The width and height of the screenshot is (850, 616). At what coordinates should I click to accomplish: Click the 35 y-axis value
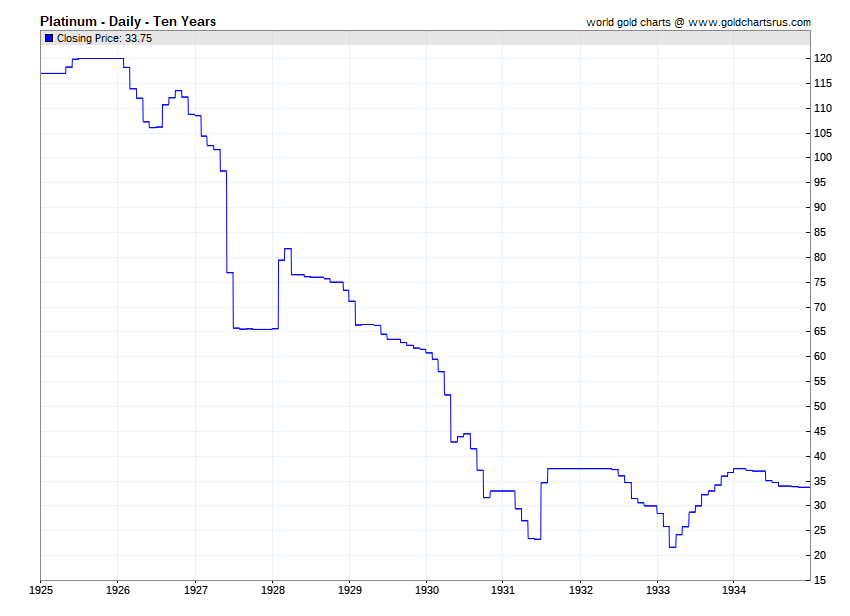point(820,482)
